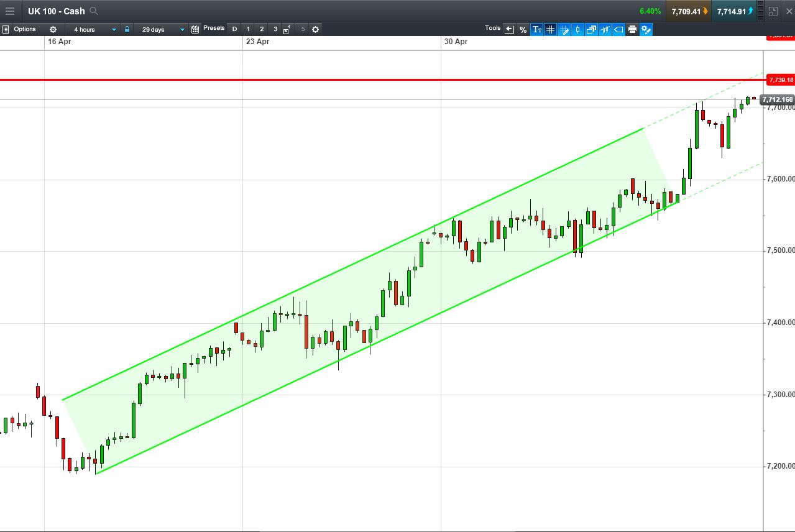Click the 7,200.00 price axis label

pyautogui.click(x=781, y=465)
